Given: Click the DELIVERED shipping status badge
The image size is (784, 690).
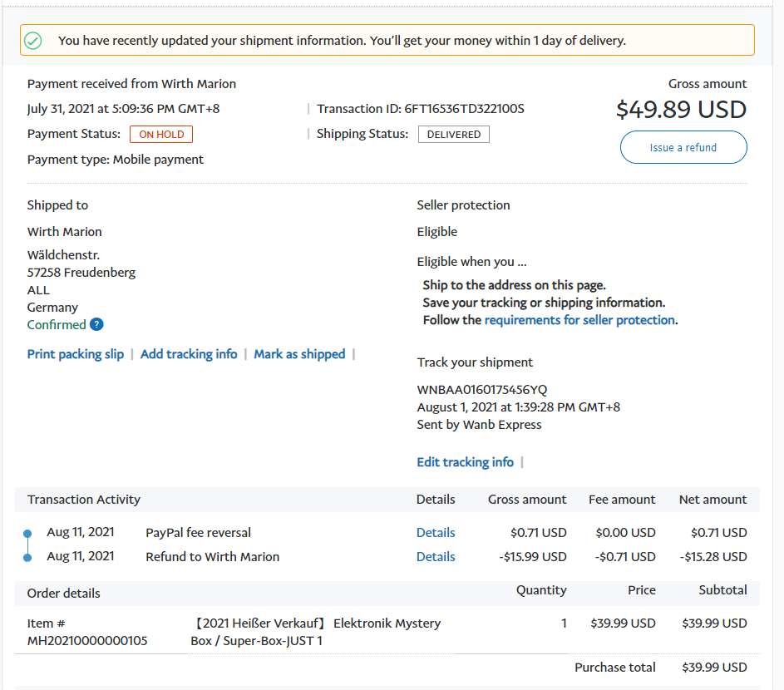Looking at the screenshot, I should coord(453,135).
